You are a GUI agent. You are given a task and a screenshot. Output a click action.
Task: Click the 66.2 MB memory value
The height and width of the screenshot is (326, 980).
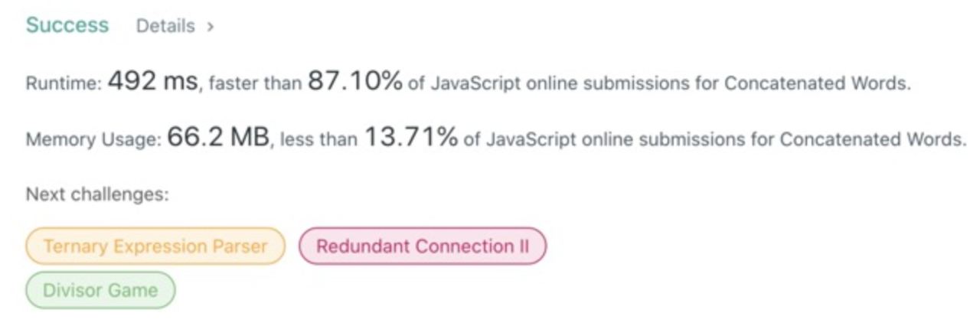coord(218,139)
